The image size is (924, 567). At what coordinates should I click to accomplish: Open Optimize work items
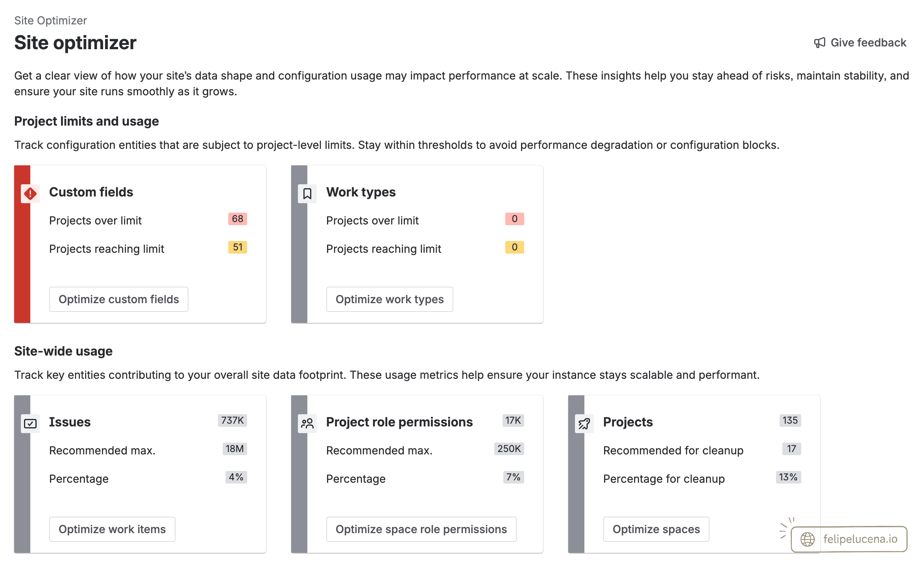tap(112, 529)
